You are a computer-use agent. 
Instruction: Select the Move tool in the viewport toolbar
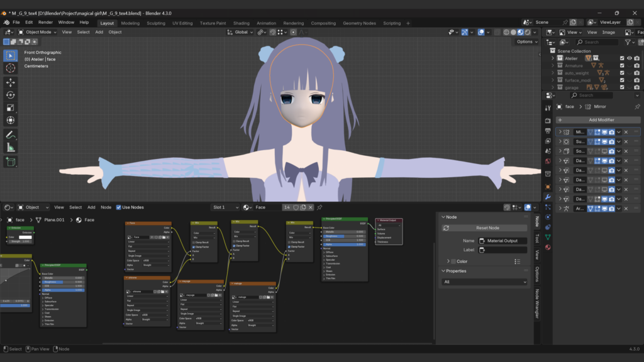11,82
